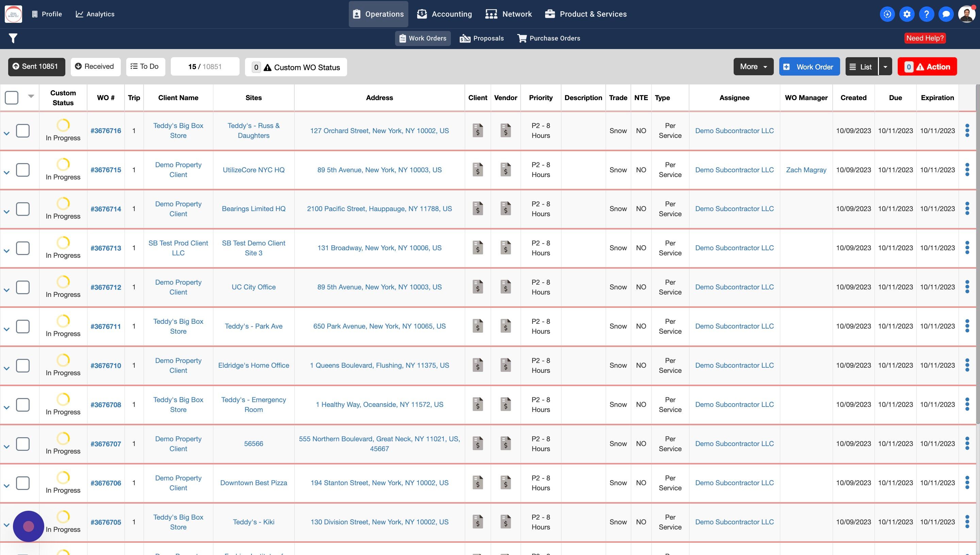
Task: Check the row checkbox for WO #3676716
Action: tap(23, 130)
